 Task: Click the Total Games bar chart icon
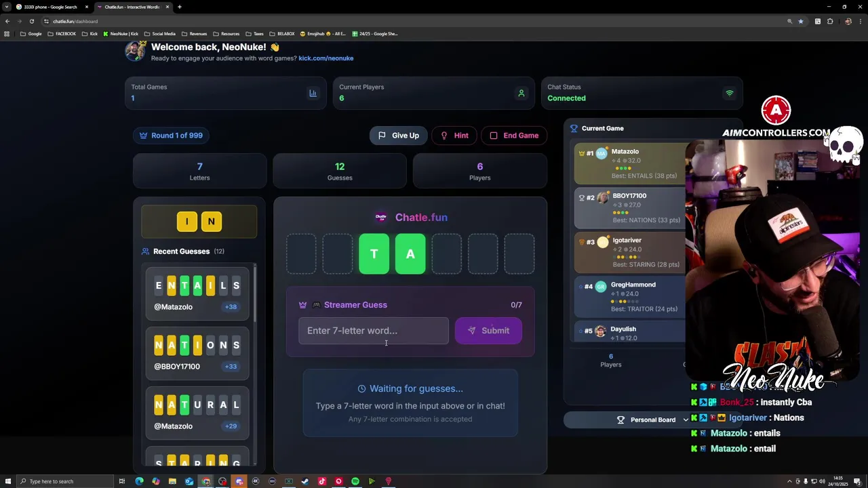313,94
